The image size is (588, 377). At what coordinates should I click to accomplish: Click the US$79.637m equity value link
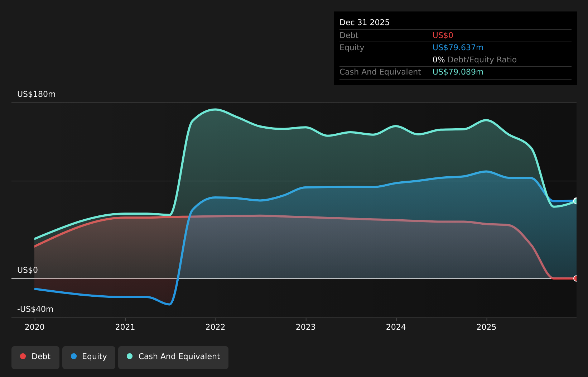(x=458, y=47)
